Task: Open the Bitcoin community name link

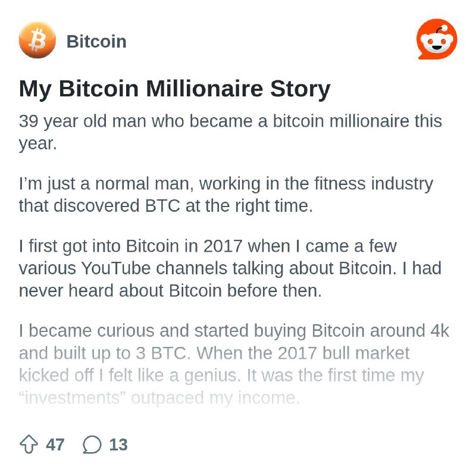Action: pos(96,41)
